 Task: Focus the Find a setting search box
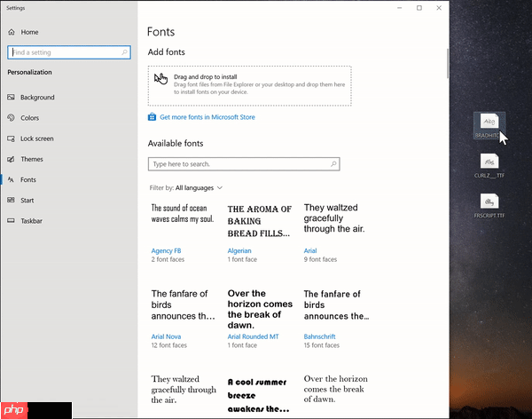(x=69, y=52)
